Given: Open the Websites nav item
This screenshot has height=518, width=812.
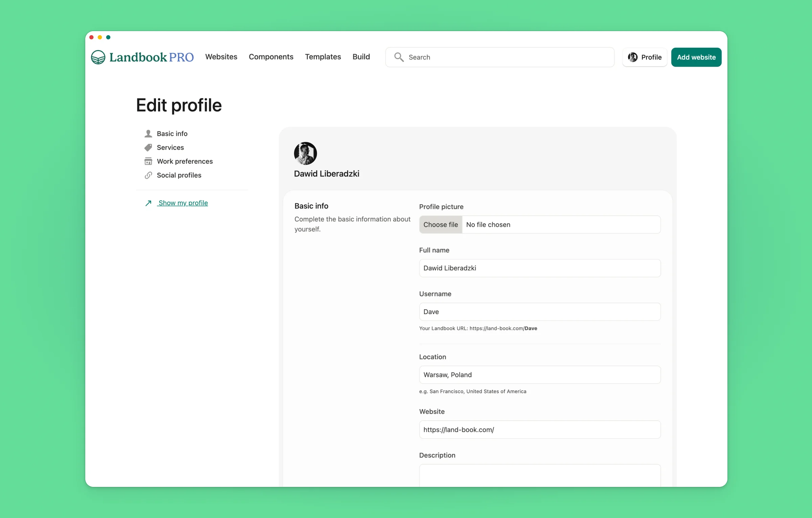Looking at the screenshot, I should 221,57.
